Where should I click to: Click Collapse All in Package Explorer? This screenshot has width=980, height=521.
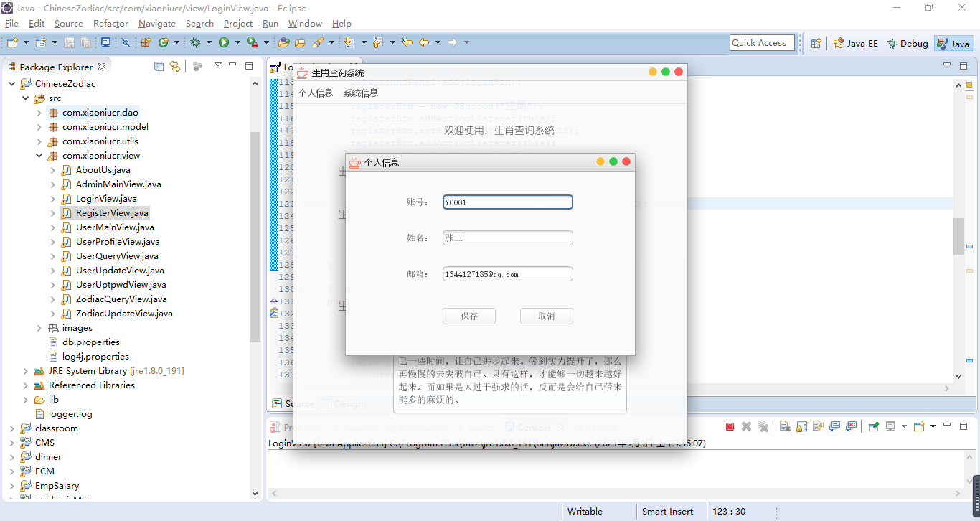pyautogui.click(x=159, y=66)
